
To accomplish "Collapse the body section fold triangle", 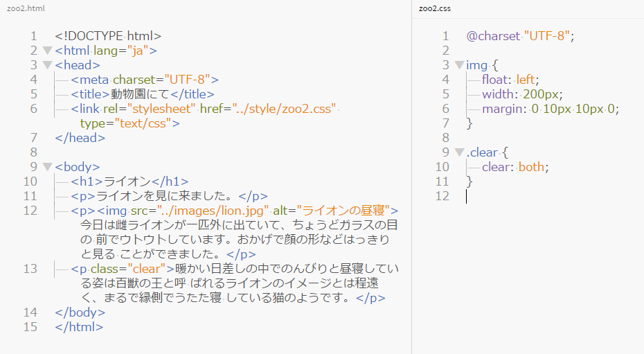I will [x=46, y=167].
